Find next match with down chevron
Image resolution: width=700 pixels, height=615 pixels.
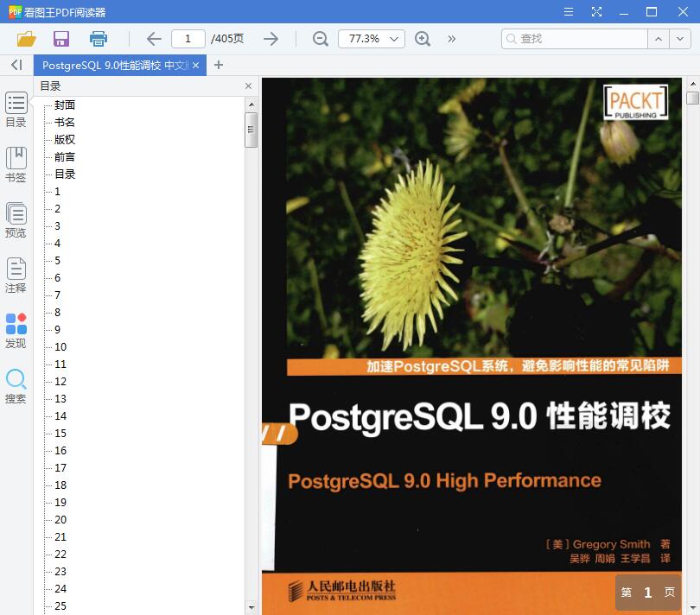click(x=680, y=39)
